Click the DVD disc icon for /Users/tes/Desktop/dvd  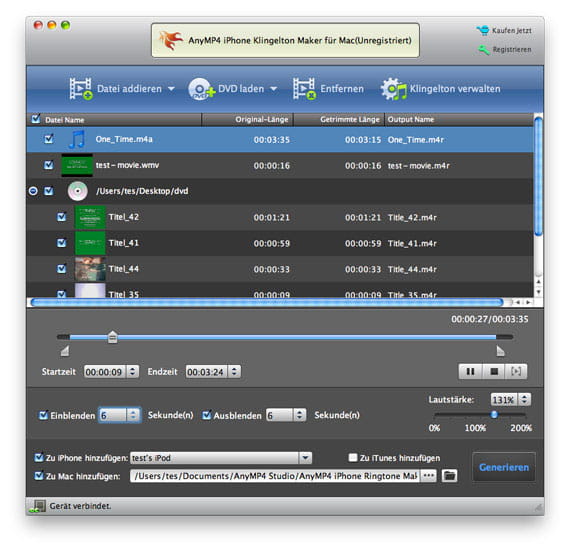(77, 191)
